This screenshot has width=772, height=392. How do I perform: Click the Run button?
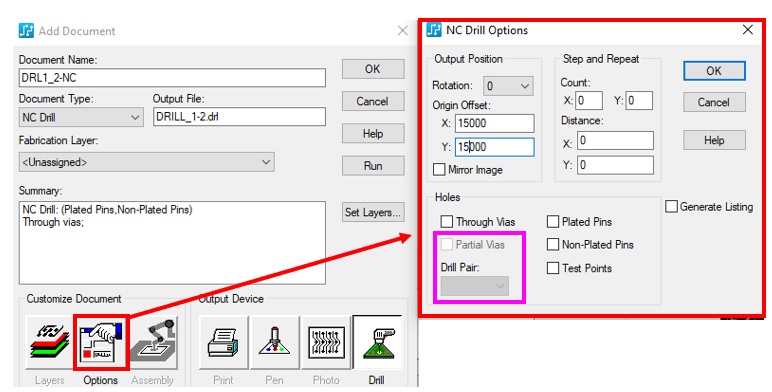(373, 166)
